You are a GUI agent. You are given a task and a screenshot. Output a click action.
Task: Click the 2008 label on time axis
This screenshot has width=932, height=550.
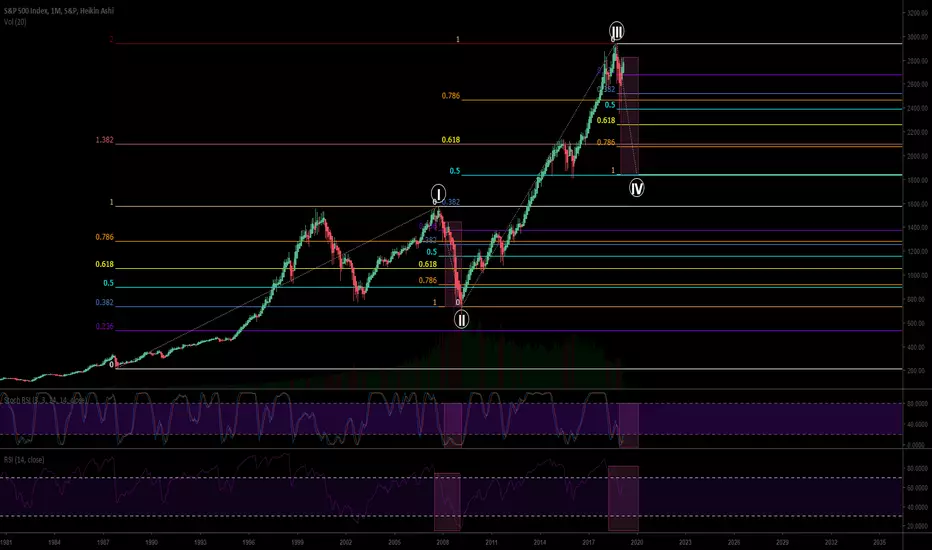[x=442, y=542]
